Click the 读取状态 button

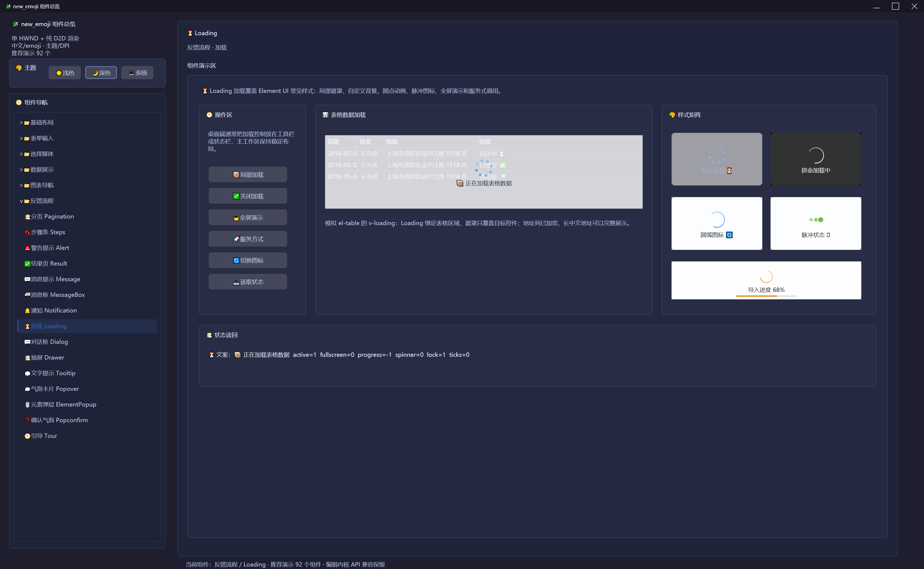248,282
